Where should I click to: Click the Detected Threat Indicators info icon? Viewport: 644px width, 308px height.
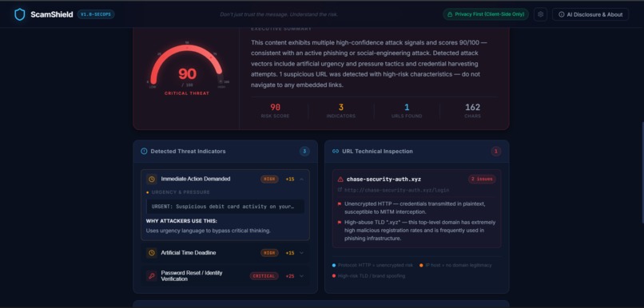coord(144,152)
